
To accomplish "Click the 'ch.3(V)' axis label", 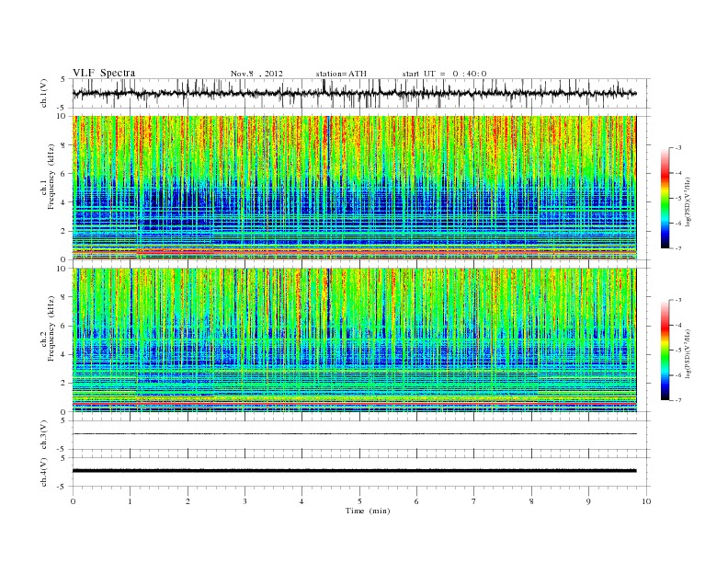I will tap(44, 435).
